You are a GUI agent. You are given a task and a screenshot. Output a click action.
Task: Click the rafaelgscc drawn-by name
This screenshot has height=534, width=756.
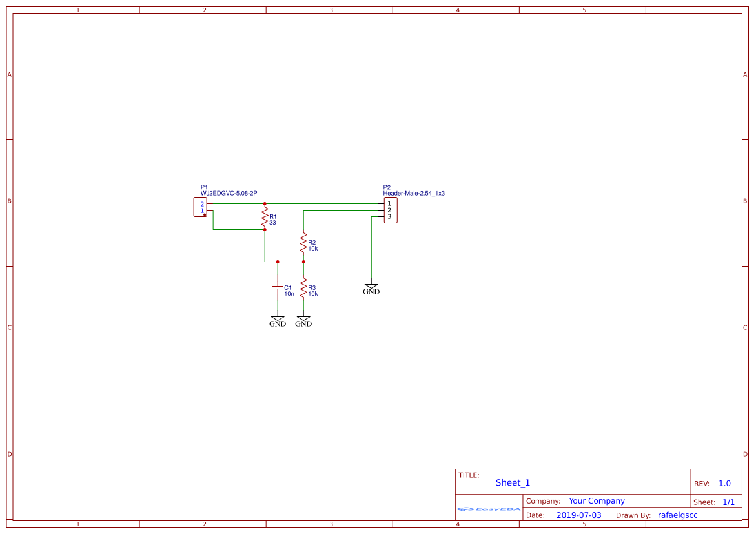677,515
